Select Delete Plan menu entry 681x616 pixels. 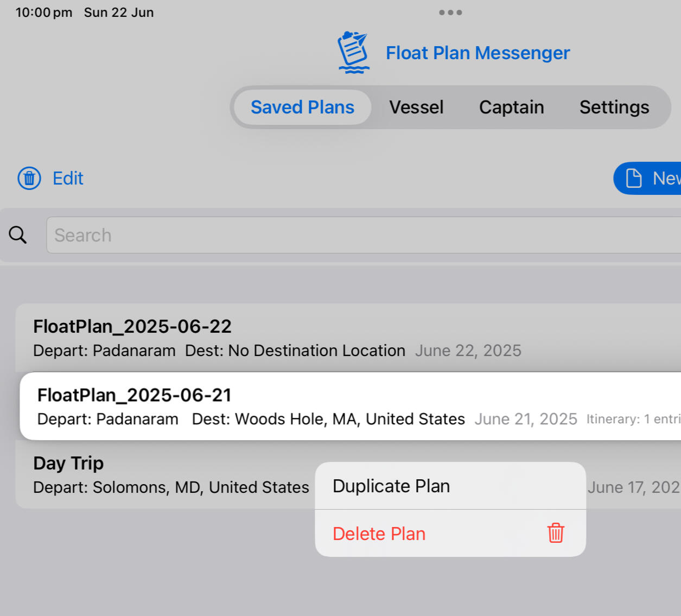coord(379,534)
